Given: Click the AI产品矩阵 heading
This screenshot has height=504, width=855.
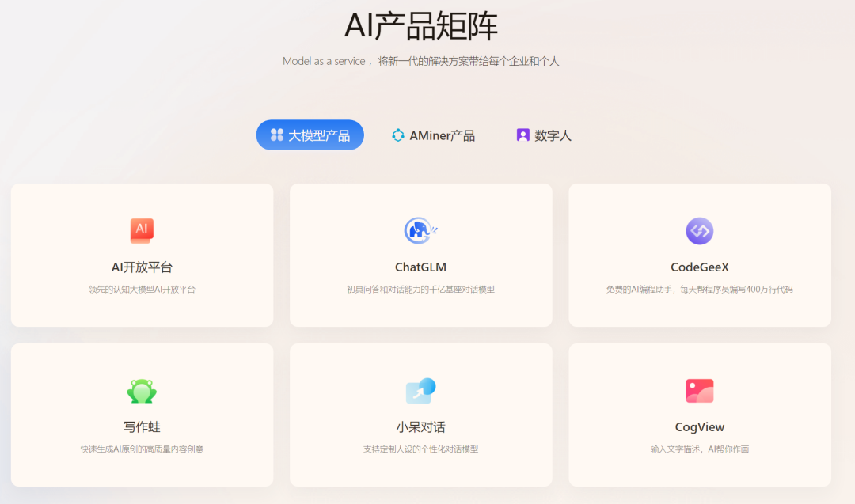Looking at the screenshot, I should click(x=421, y=25).
